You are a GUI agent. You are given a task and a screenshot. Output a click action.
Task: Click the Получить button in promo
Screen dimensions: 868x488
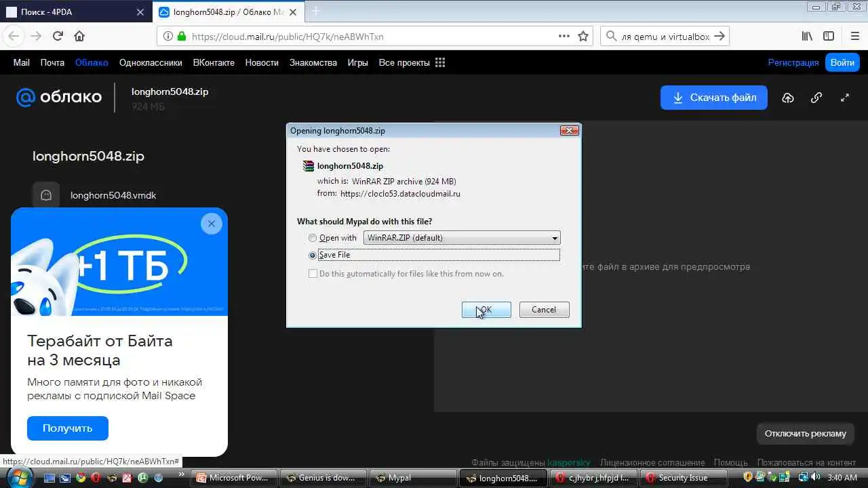tap(68, 428)
